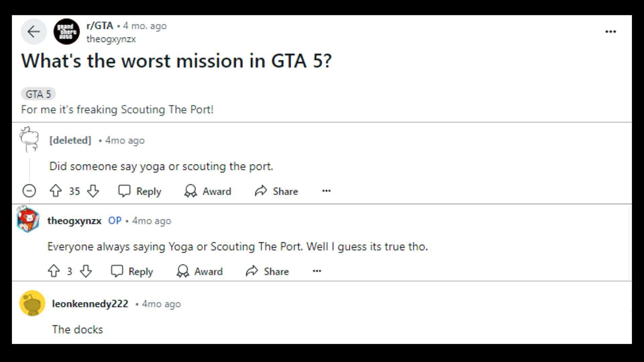The height and width of the screenshot is (362, 644).
Task: Open the r/GTA subreddit avatar
Action: (66, 32)
